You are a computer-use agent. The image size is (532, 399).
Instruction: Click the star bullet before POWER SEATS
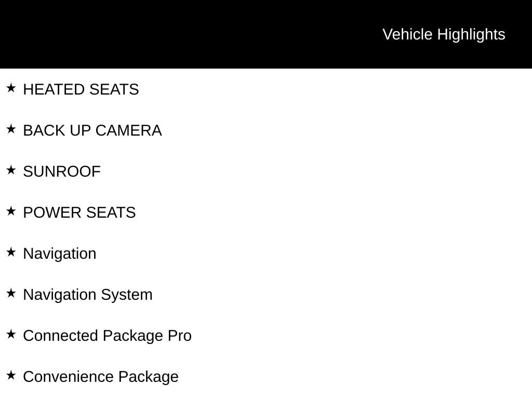11,211
